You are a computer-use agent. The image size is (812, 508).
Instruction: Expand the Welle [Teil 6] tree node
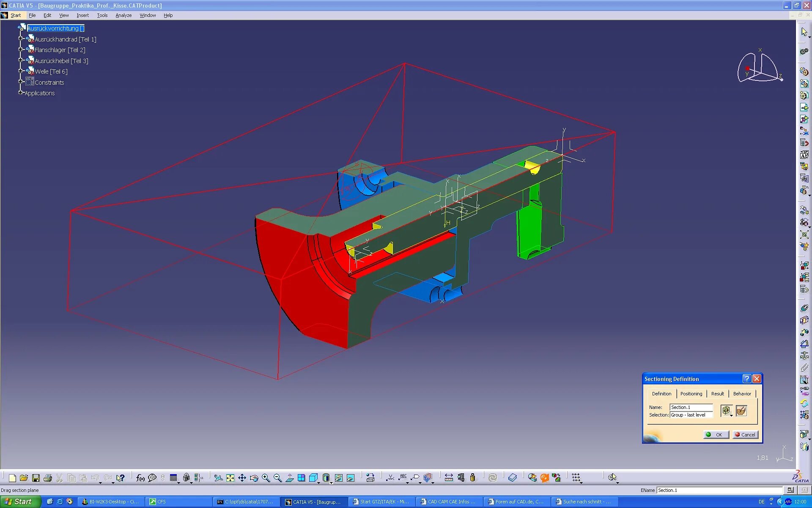[20, 71]
